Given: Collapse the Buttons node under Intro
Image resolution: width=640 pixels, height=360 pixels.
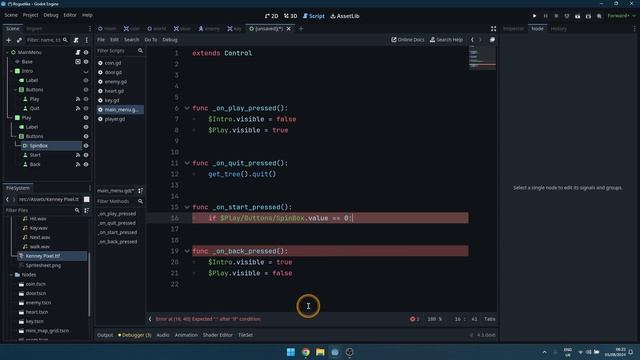Looking at the screenshot, I should point(16,90).
